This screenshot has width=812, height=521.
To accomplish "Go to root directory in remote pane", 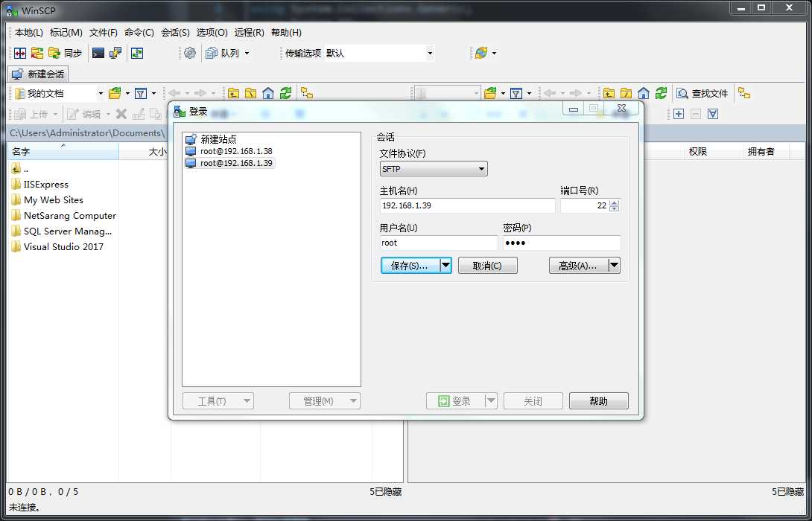I will click(626, 93).
